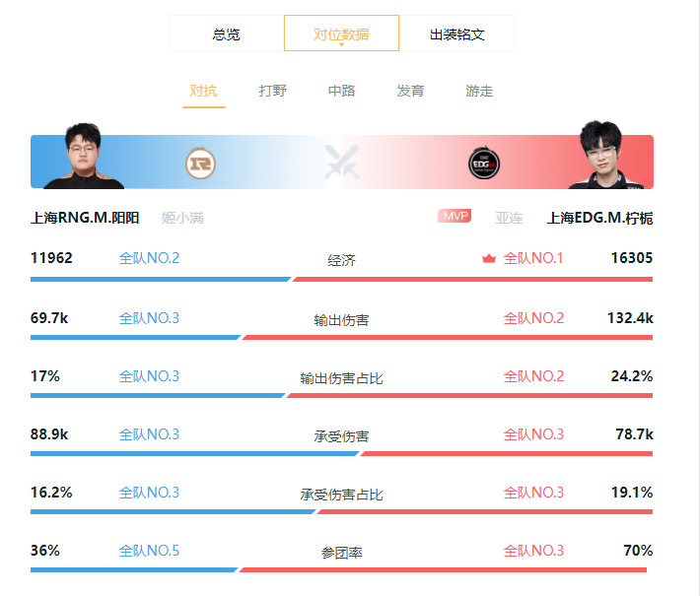700x596 pixels.
Task: Click the RNG team logo icon
Action: [200, 164]
